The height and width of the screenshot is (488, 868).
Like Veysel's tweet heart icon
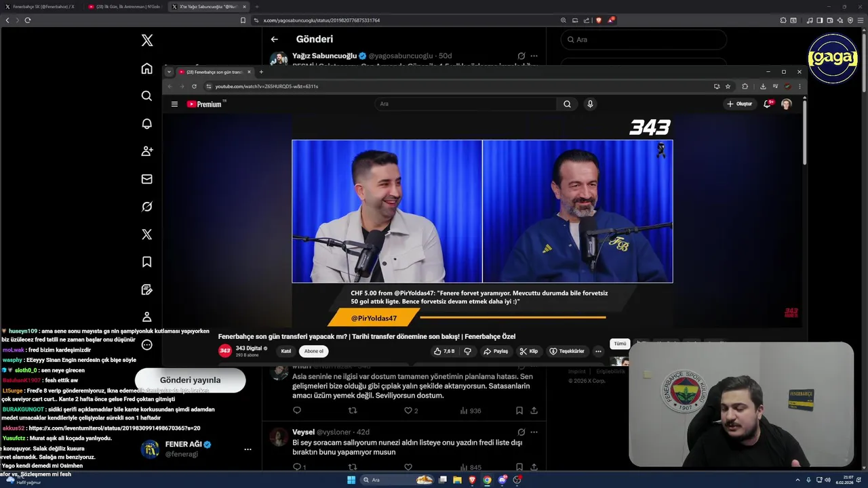[408, 467]
